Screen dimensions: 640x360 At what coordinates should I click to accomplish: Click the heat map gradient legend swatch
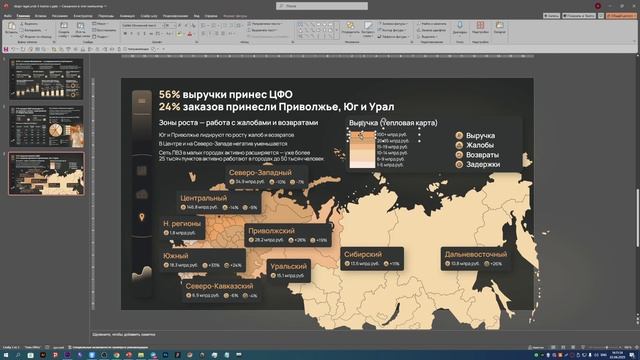click(362, 149)
